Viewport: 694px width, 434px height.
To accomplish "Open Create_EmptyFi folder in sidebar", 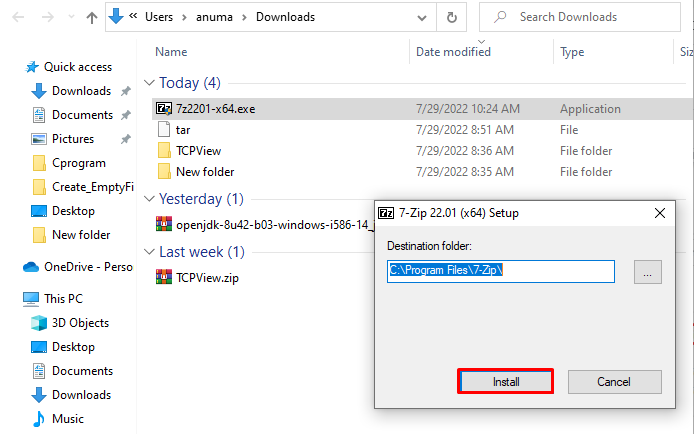I will coord(93,187).
